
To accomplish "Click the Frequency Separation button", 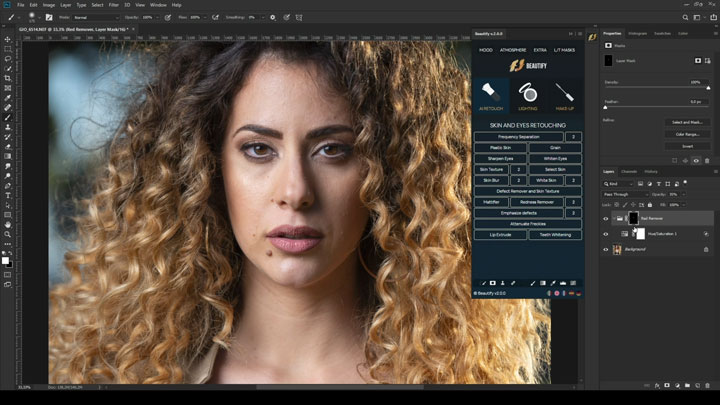I will pyautogui.click(x=518, y=137).
